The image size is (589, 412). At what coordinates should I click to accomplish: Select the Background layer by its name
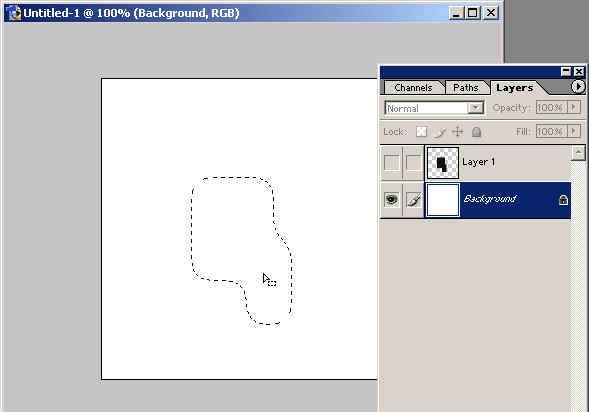(490, 199)
